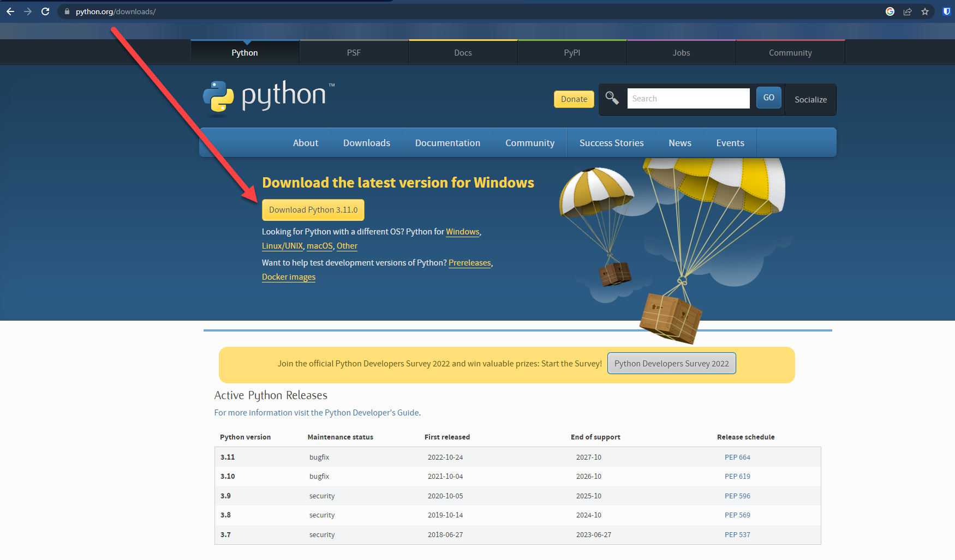Click the browser back arrow

point(10,11)
